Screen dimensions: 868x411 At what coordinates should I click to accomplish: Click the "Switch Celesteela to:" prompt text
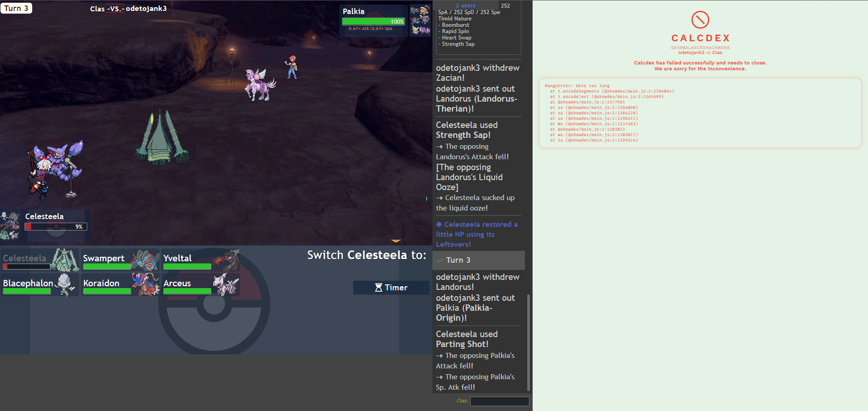[x=367, y=255]
